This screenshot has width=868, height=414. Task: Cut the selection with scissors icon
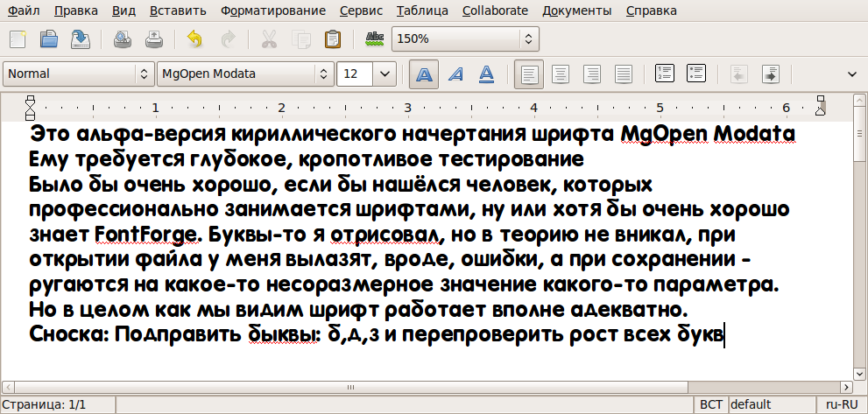(269, 39)
